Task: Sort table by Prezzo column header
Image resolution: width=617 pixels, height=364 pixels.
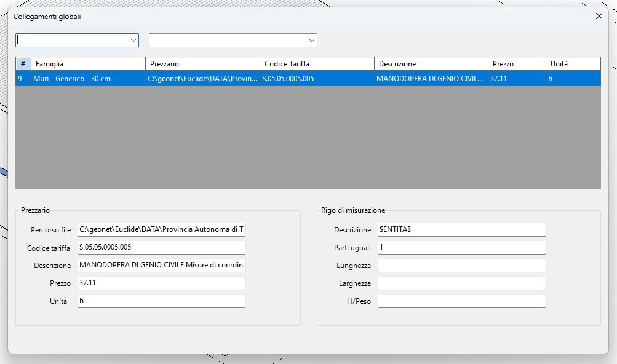Action: (x=516, y=64)
